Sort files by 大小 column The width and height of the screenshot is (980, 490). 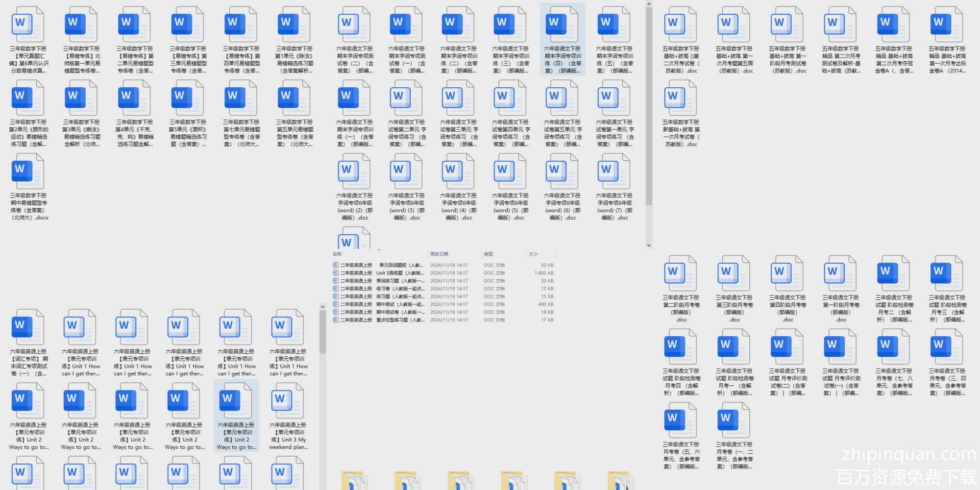533,254
